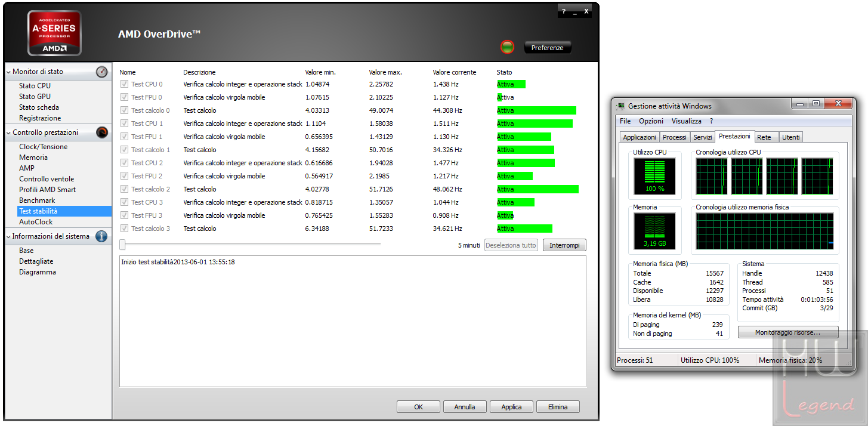Open Stato GPU in the sidebar

coord(35,97)
